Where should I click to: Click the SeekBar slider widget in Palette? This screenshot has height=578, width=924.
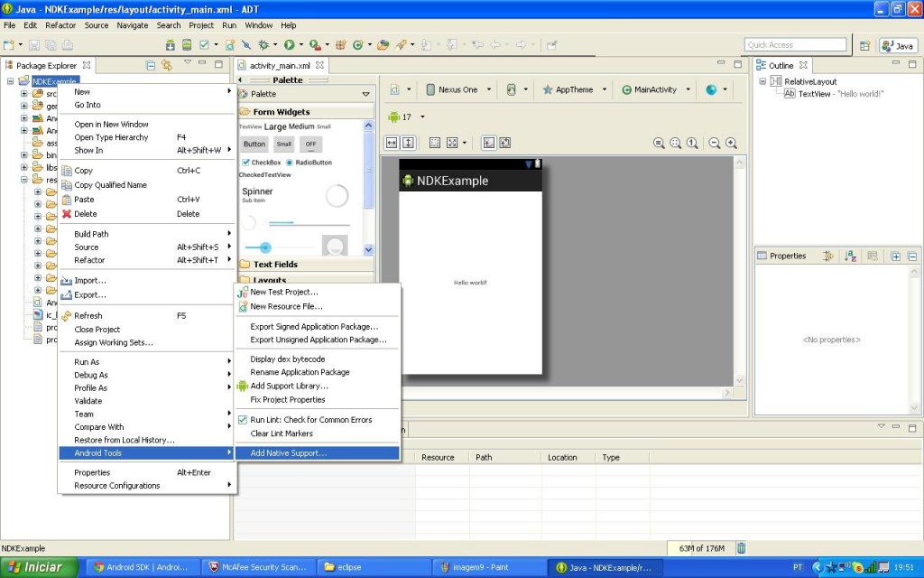click(278, 247)
